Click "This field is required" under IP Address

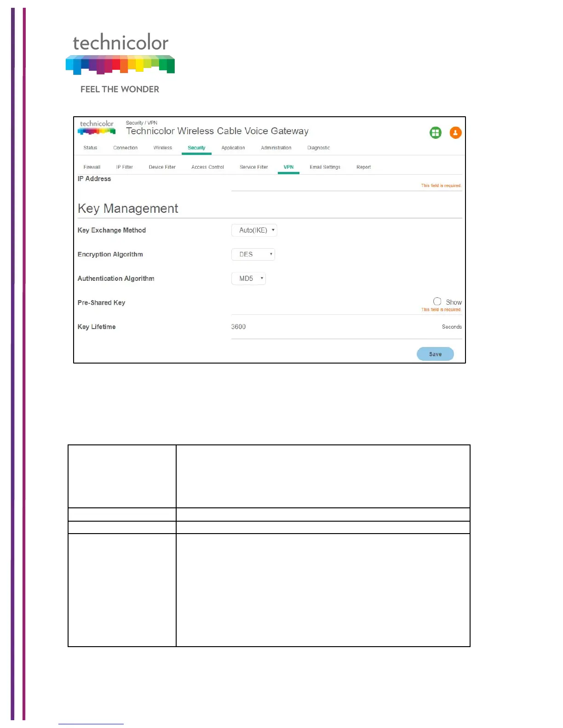pyautogui.click(x=441, y=186)
